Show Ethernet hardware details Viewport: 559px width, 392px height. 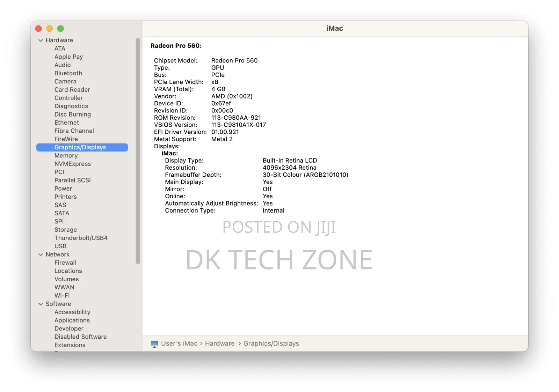[x=66, y=123]
